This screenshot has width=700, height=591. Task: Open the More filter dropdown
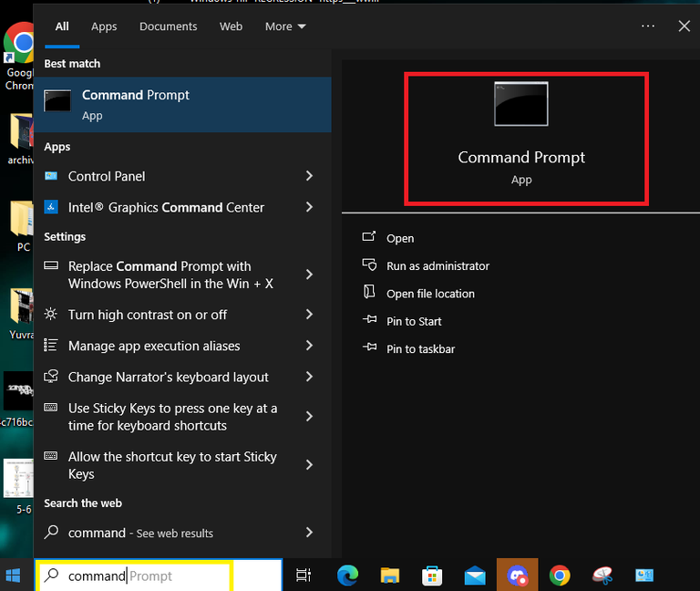(x=285, y=26)
